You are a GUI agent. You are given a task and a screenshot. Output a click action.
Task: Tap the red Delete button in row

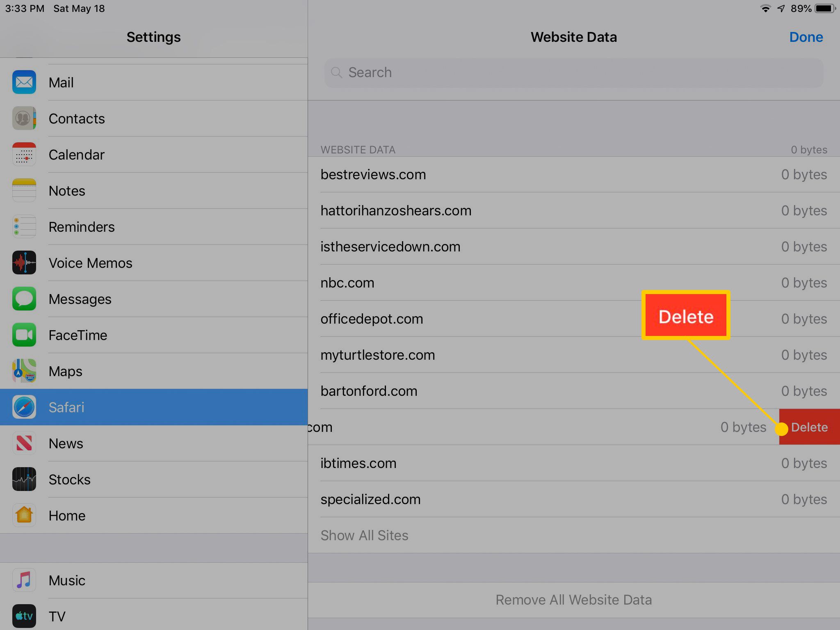point(810,427)
